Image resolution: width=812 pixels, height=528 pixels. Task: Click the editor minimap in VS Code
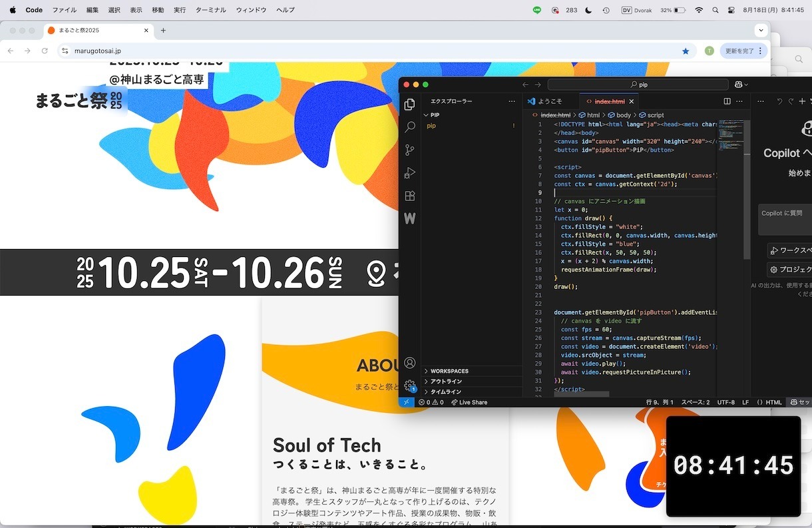coord(731,134)
